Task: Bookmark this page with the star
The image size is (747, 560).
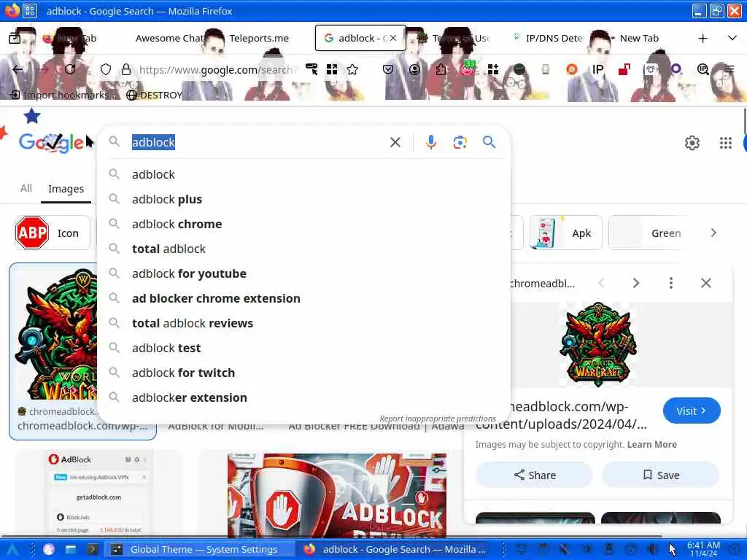Action: tap(352, 69)
